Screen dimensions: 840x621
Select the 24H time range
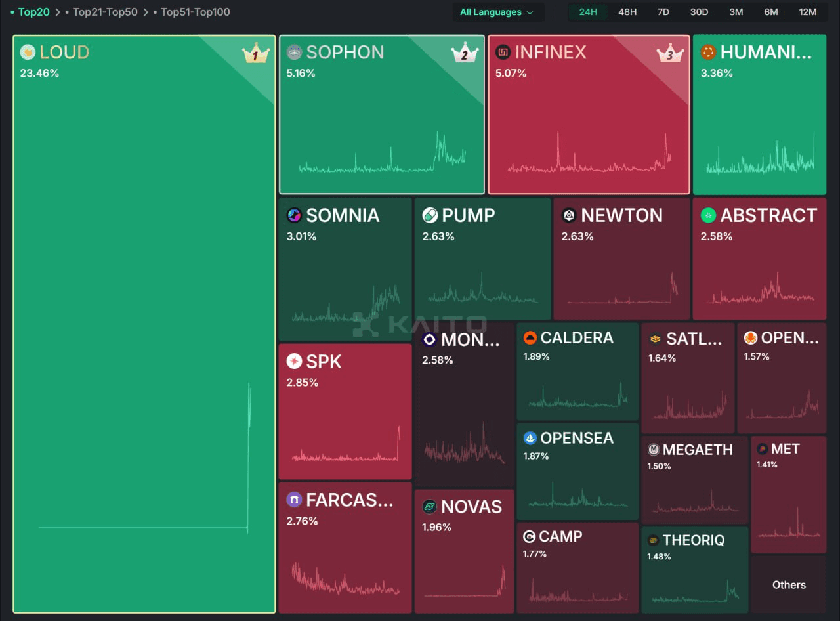(588, 12)
